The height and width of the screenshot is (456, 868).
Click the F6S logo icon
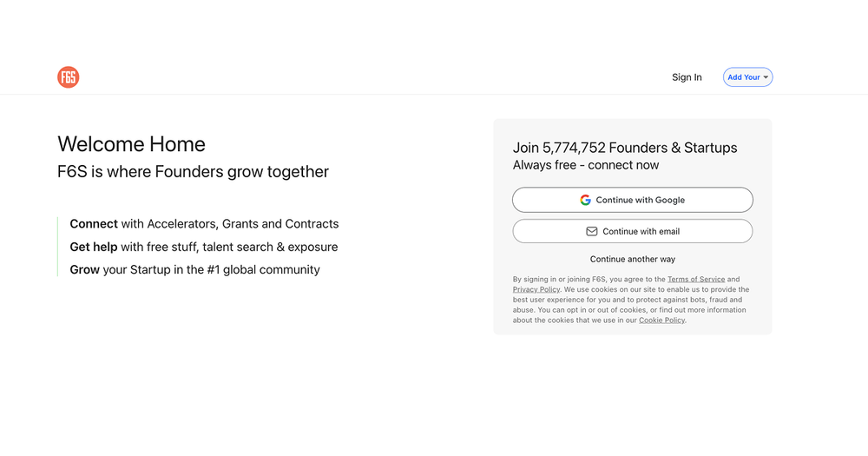pyautogui.click(x=68, y=77)
